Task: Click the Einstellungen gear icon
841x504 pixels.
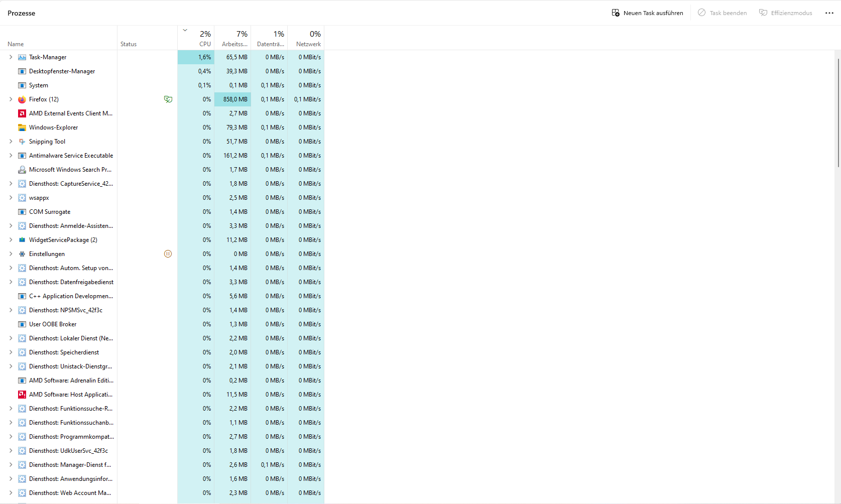Action: (x=22, y=254)
